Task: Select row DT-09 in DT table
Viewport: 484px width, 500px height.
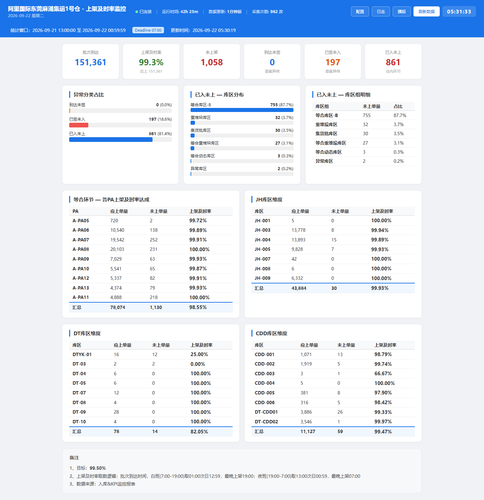Action: pyautogui.click(x=151, y=412)
